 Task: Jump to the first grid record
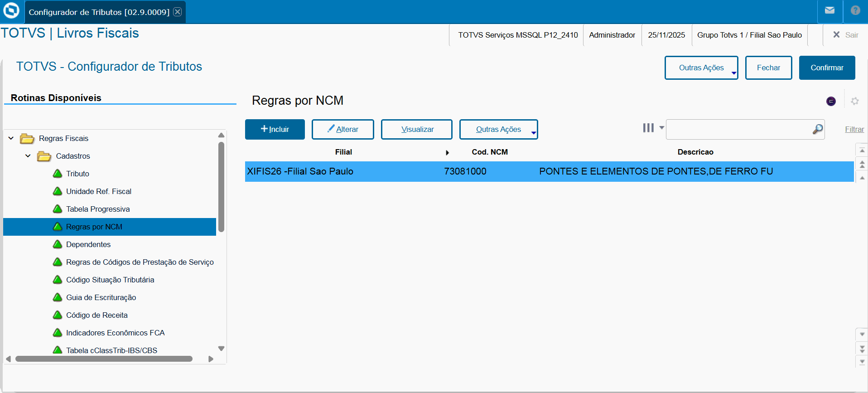point(862,150)
